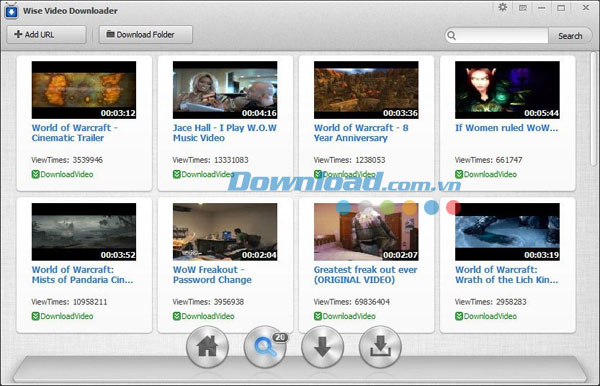Go to Home round button

(207, 347)
